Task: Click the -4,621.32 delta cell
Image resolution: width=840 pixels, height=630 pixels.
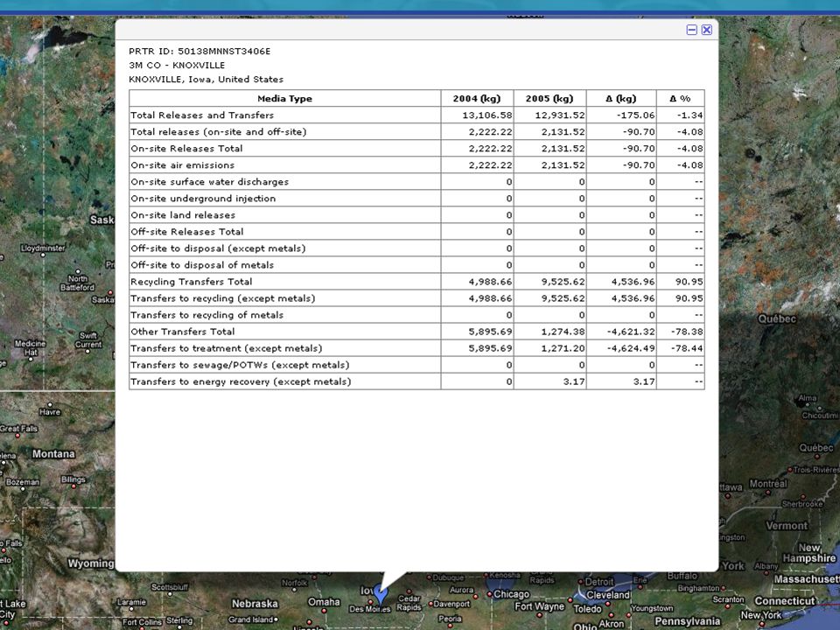Action: click(x=621, y=331)
